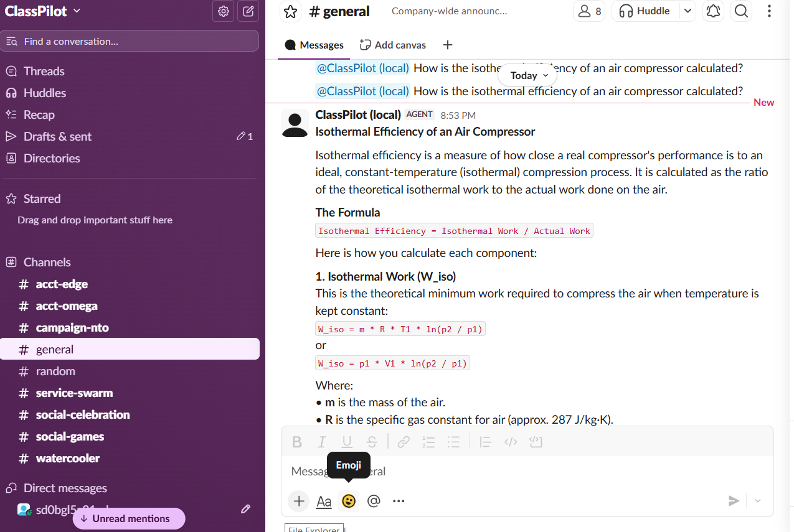Viewport: 794px width, 532px height.
Task: Open campaign-nto channel
Action: (x=130, y=327)
